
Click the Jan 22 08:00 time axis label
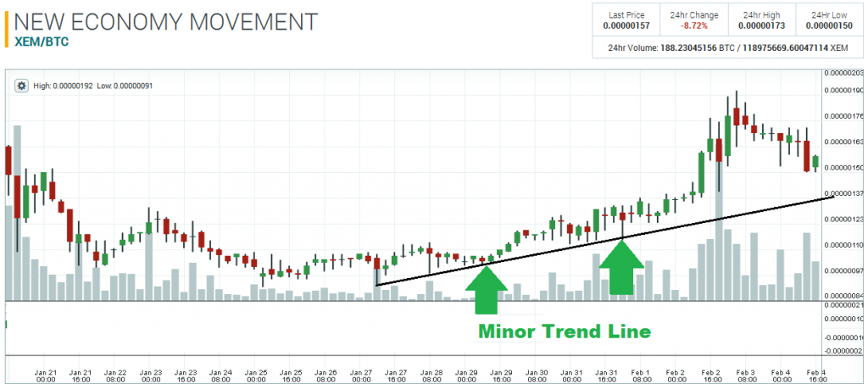coord(115,376)
